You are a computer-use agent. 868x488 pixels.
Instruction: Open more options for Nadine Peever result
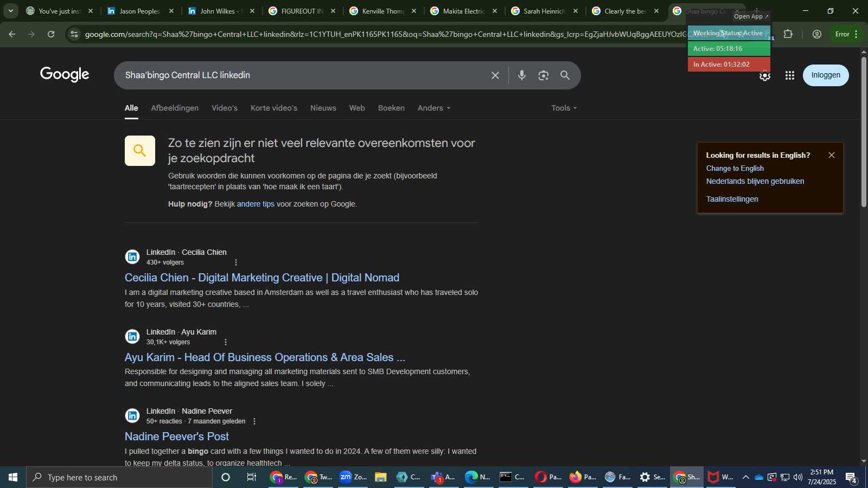click(254, 421)
